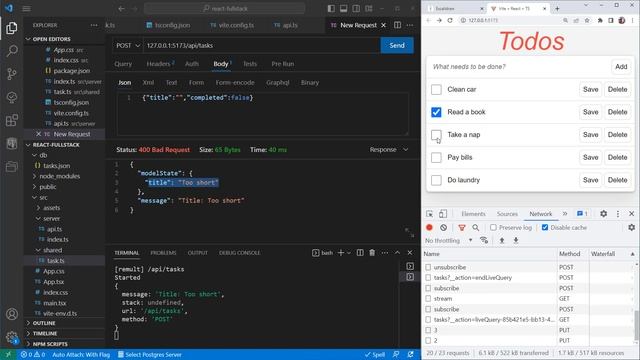Select checkbox for stream network request
Screen dimensions: 640x360
[x=428, y=298]
